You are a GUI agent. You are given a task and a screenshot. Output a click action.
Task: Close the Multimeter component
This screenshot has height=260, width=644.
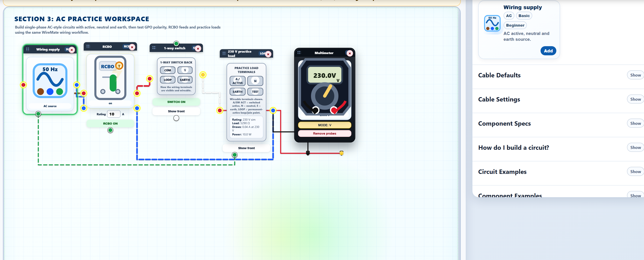point(350,53)
